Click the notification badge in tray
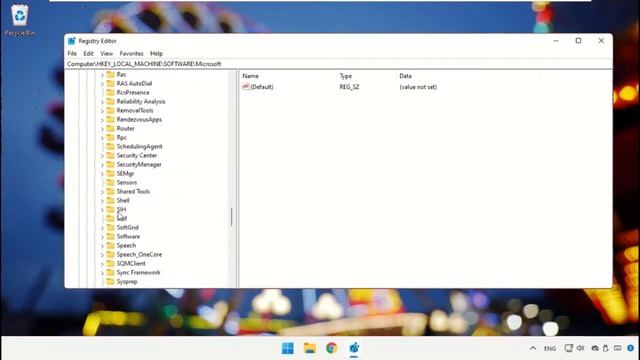This screenshot has width=640, height=360. pos(631,348)
